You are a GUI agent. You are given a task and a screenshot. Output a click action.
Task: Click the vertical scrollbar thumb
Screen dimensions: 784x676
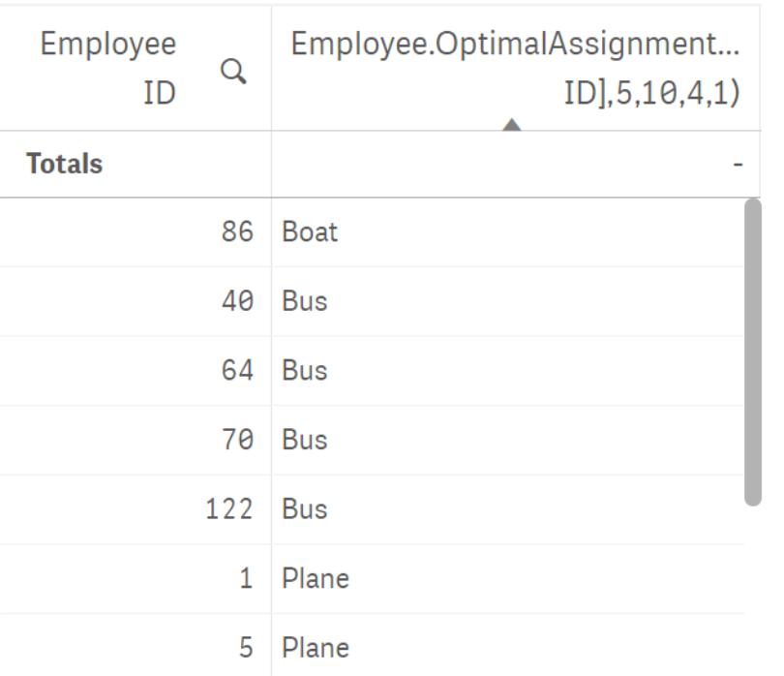[x=752, y=352]
